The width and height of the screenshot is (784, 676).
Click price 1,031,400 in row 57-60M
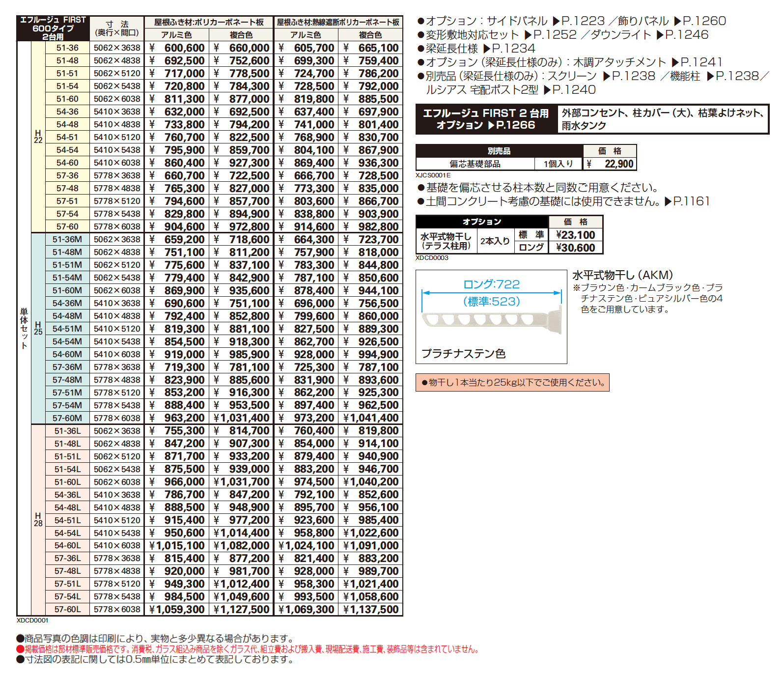245,418
